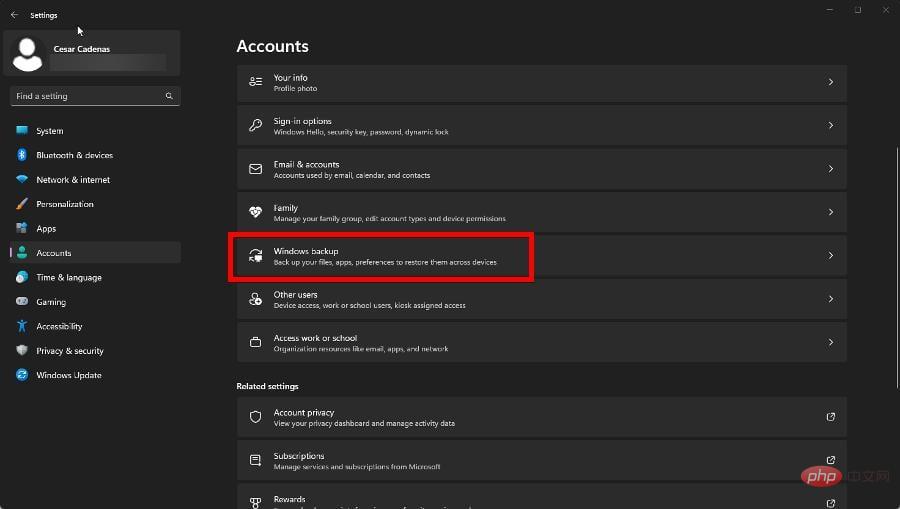Screen dimensions: 900x509
Task: Click the back arrow in Settings header
Action: click(14, 15)
